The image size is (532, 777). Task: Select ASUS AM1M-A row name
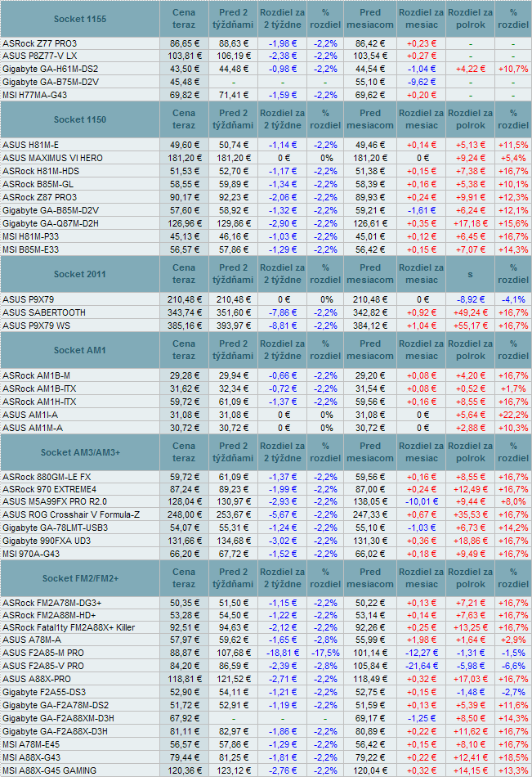[33, 428]
